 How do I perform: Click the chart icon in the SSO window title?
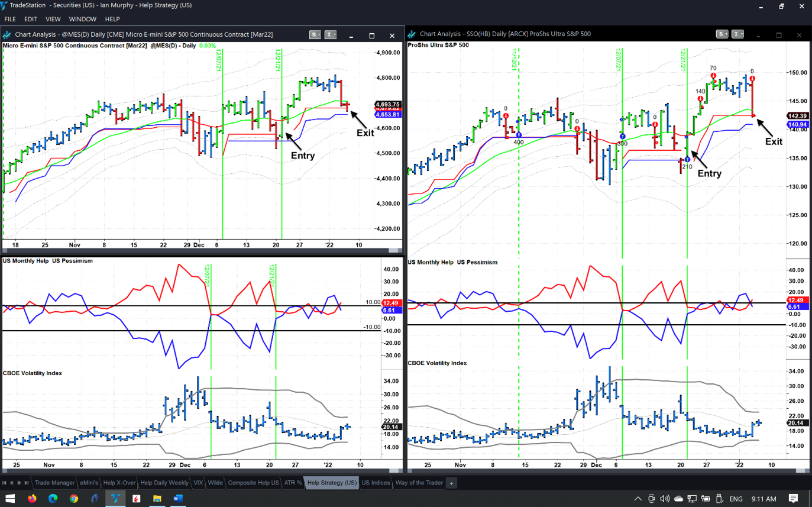click(x=412, y=34)
